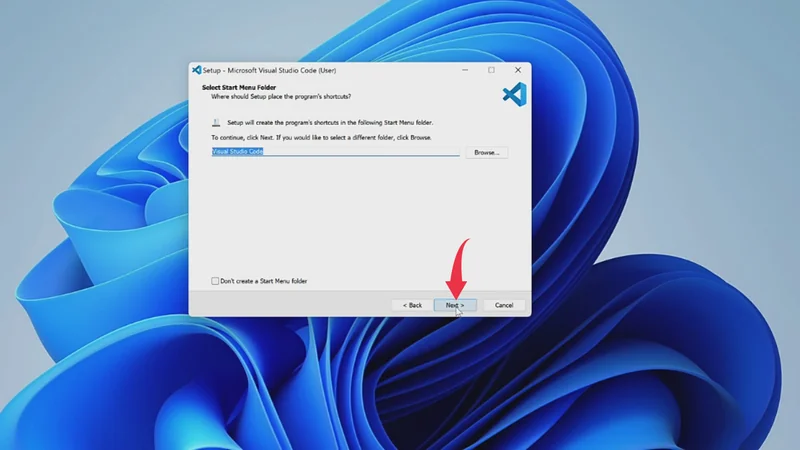Open the Browse... folder picker

[x=486, y=152]
